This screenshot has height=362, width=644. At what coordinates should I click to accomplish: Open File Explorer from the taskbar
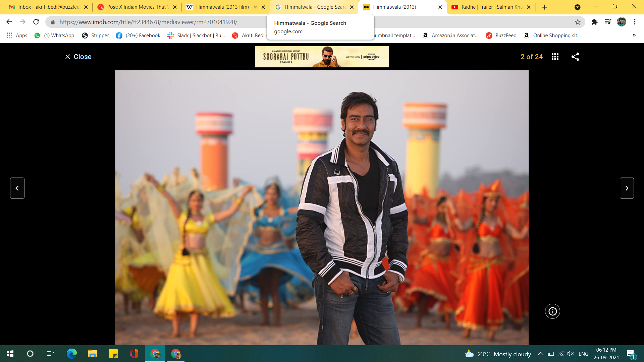pos(92,354)
